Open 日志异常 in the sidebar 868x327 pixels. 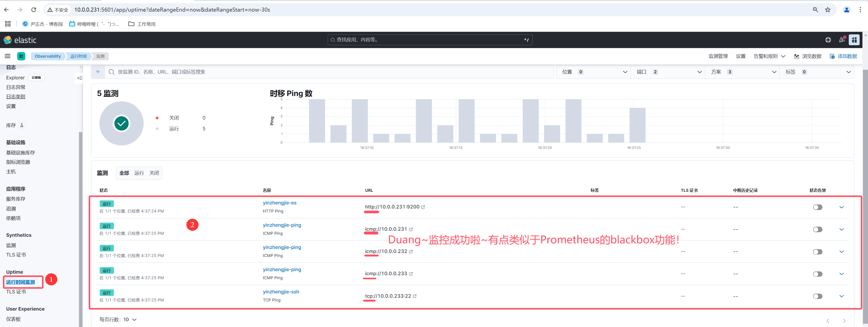click(x=15, y=87)
